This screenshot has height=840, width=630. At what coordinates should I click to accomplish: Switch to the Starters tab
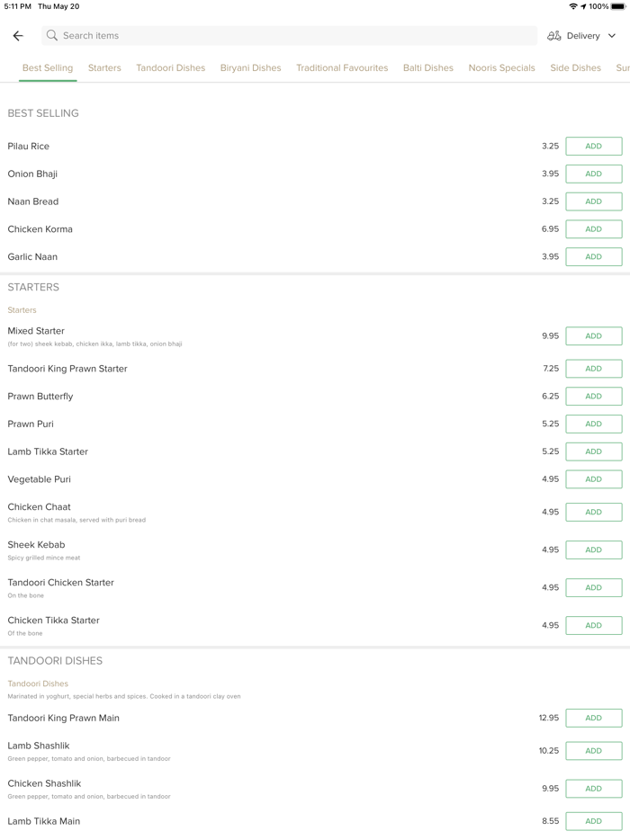pos(104,68)
